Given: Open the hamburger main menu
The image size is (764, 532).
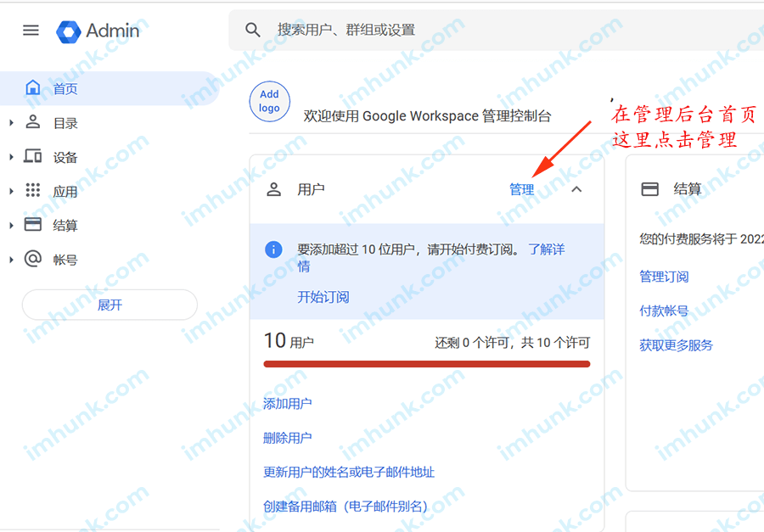Looking at the screenshot, I should (31, 31).
